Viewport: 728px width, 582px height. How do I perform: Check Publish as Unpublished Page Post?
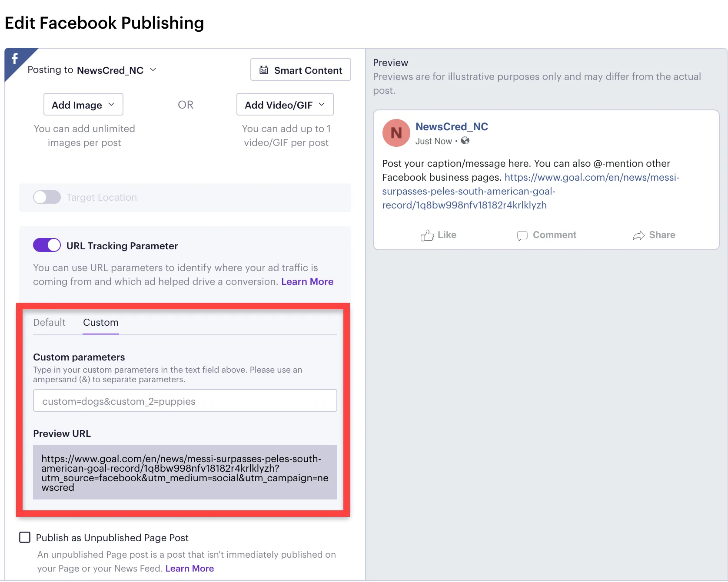[x=25, y=537]
